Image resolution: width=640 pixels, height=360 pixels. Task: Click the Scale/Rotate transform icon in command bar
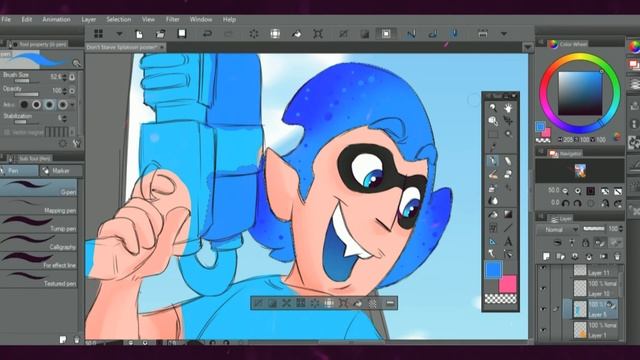point(318,34)
